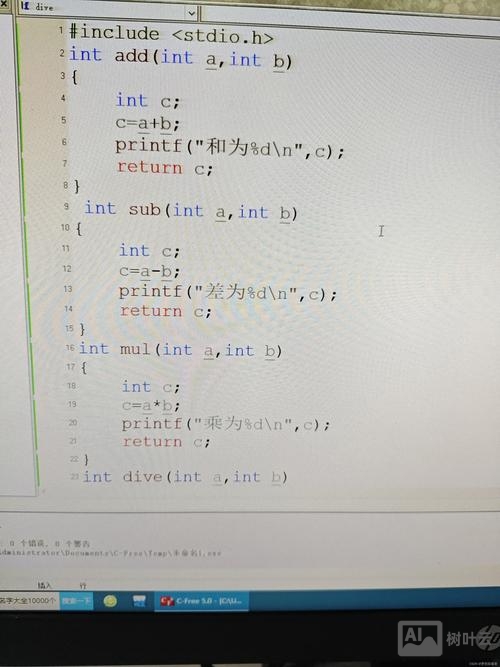Open the function list dropdown arrow

(191, 14)
